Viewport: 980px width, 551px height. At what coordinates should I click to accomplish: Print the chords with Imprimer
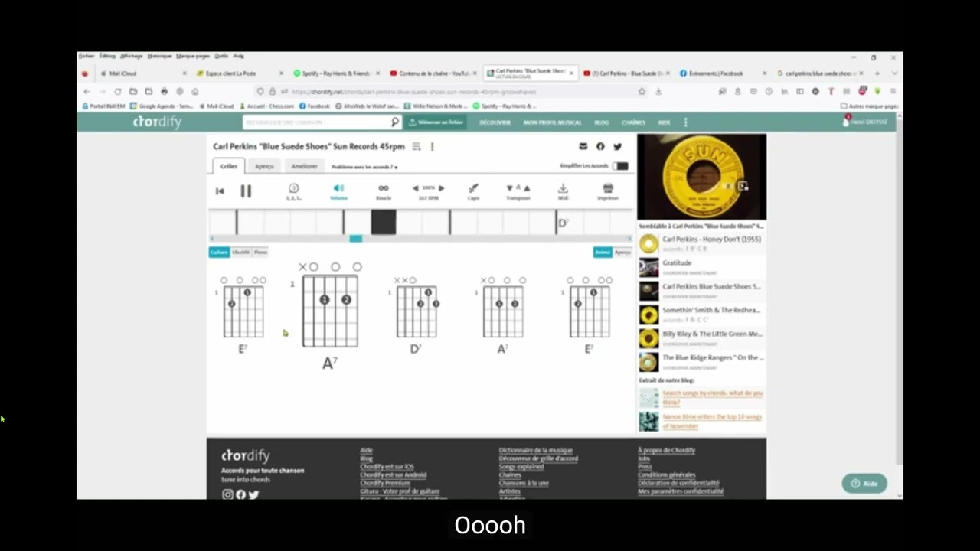click(608, 191)
